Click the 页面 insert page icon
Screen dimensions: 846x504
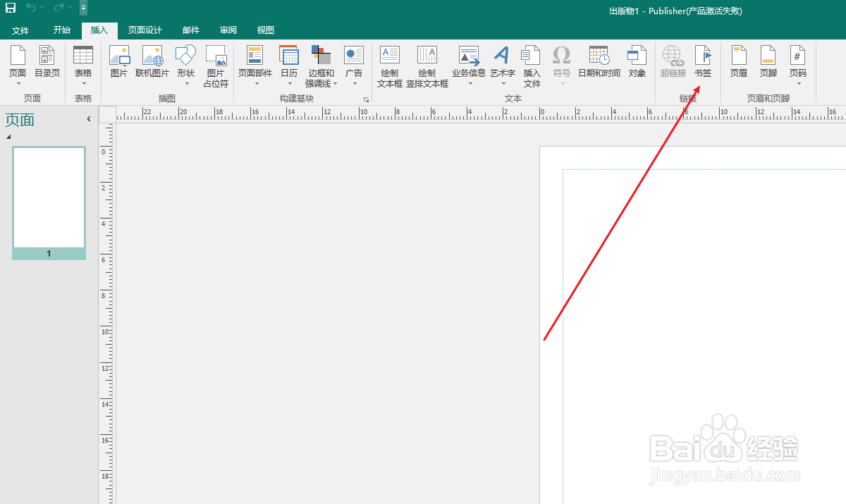18,55
